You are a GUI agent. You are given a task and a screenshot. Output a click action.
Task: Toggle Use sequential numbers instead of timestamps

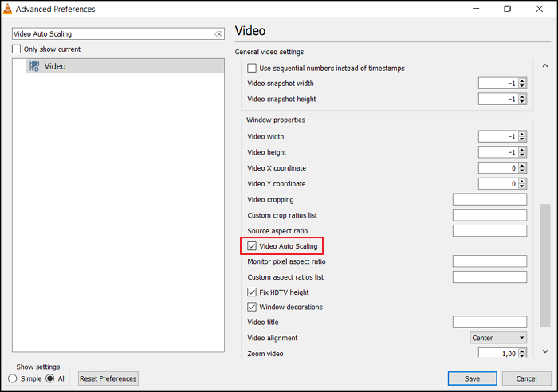253,69
